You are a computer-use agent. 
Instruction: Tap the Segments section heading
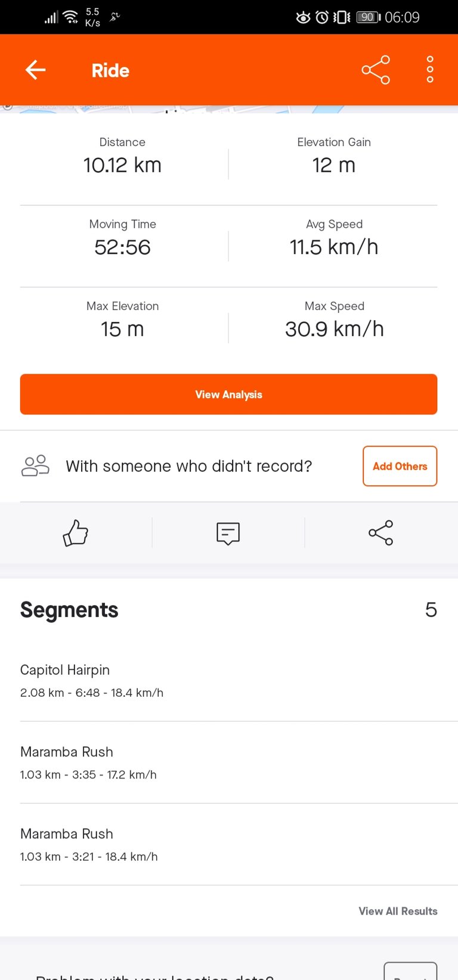pyautogui.click(x=69, y=610)
